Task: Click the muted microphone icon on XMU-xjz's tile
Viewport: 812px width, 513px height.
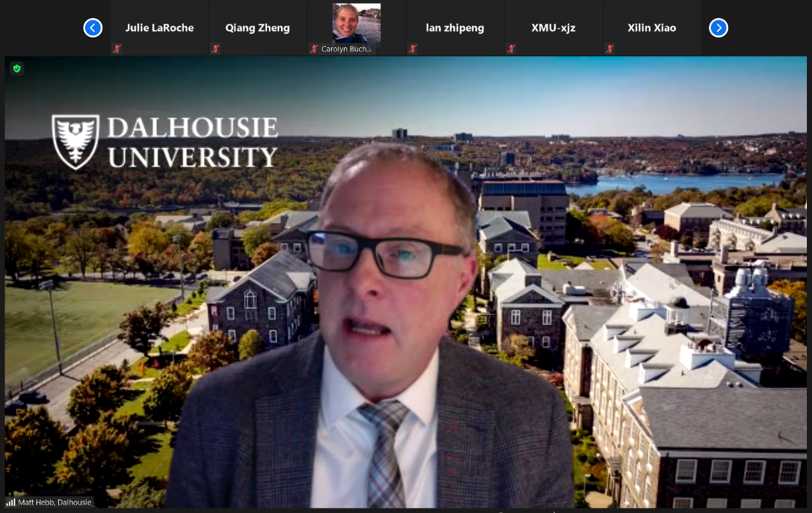Action: [512, 49]
